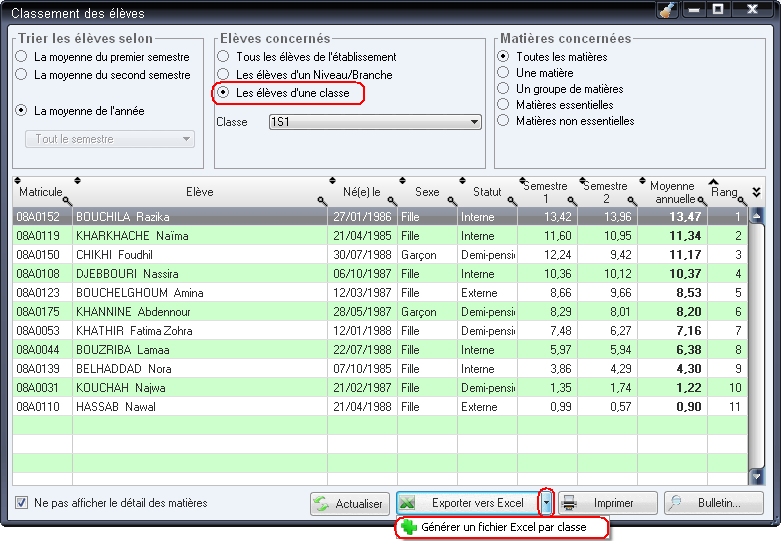Viewport: 781px width, 541px height.
Task: Click the sort arrows on Rang column
Action: (x=713, y=180)
